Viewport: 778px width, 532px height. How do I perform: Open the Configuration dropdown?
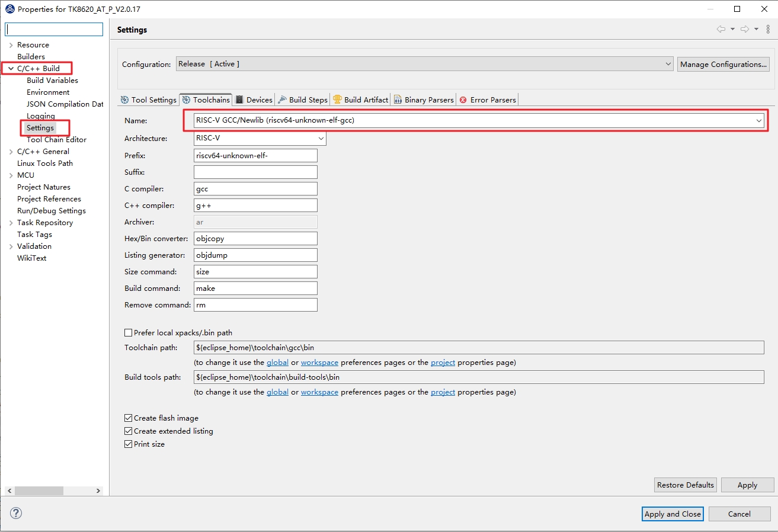click(x=425, y=64)
